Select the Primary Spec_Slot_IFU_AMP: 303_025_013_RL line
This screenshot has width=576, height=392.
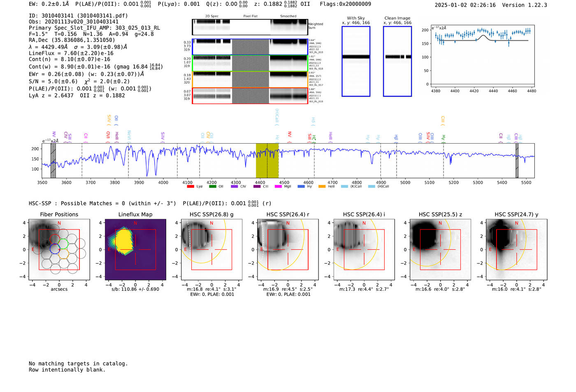(x=95, y=28)
